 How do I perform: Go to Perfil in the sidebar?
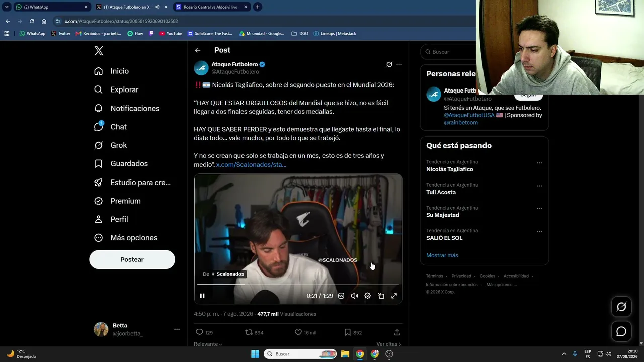(x=111, y=219)
